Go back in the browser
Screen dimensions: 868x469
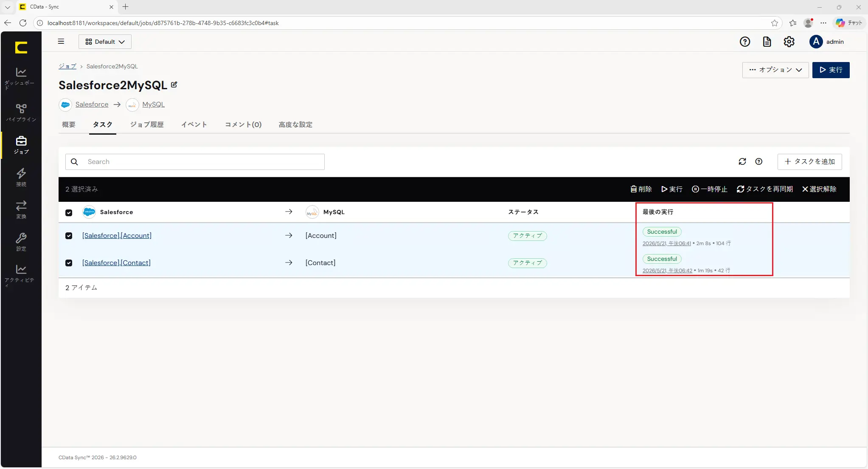pos(8,23)
